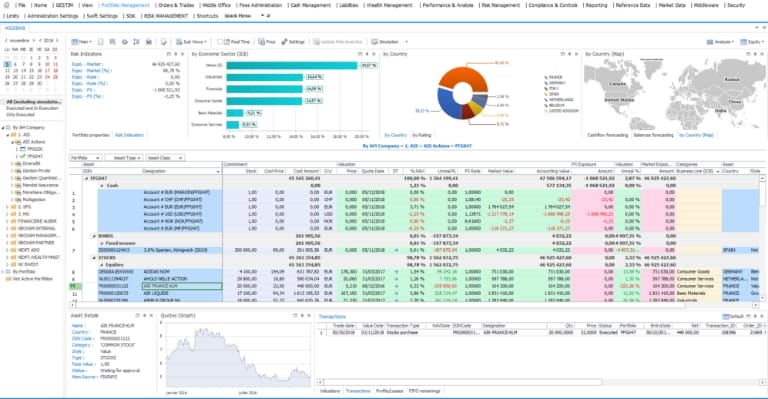Select All (excluding simulation) filter option
768x399 pixels.
coord(33,102)
